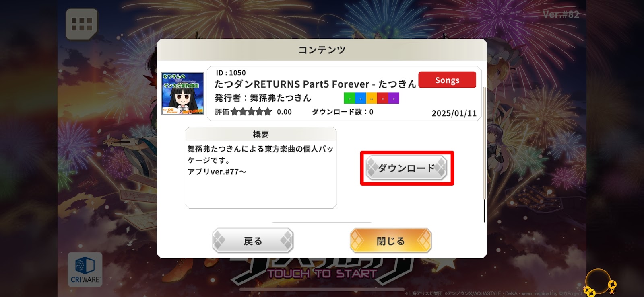Click the red difficulty swatch
644x297 pixels.
383,98
